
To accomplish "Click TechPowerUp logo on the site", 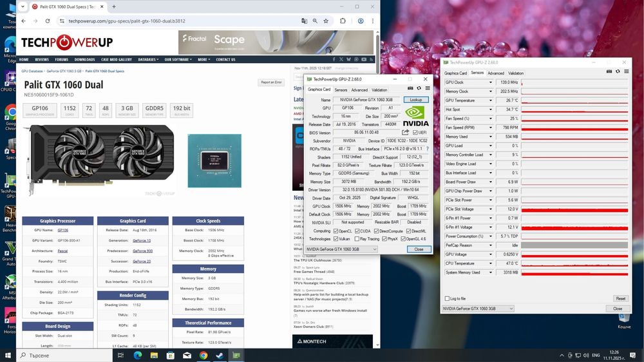I will tap(67, 42).
